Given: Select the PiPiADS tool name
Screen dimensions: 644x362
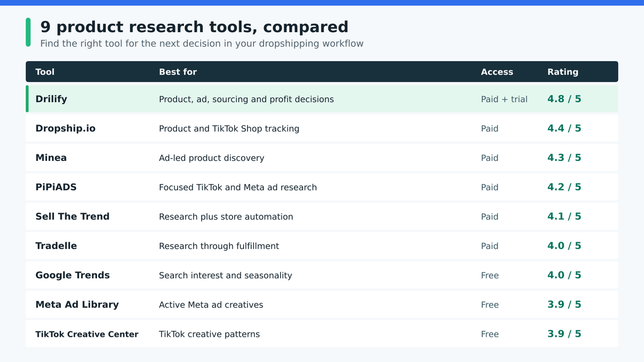Looking at the screenshot, I should 56,187.
